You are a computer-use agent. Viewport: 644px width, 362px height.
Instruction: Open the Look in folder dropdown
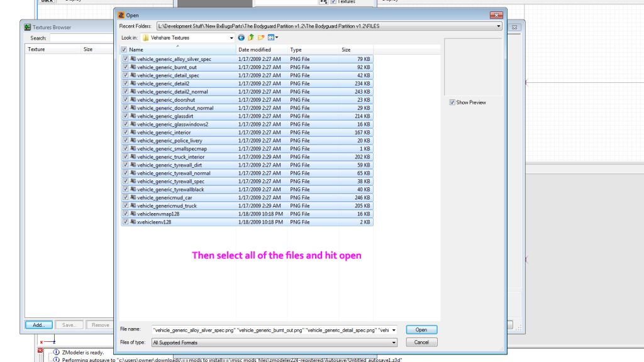pyautogui.click(x=231, y=38)
